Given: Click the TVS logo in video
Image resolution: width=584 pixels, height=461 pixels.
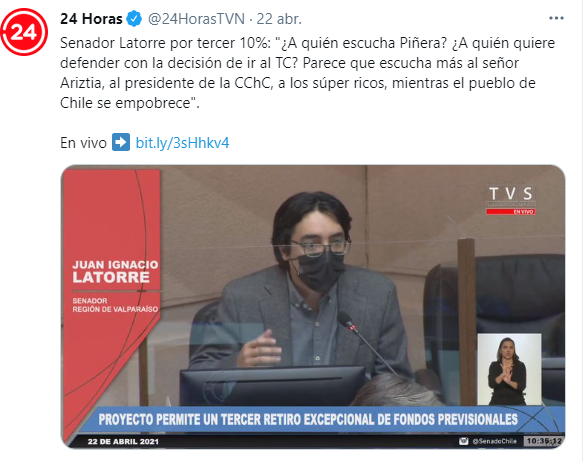Looking at the screenshot, I should pos(511,194).
